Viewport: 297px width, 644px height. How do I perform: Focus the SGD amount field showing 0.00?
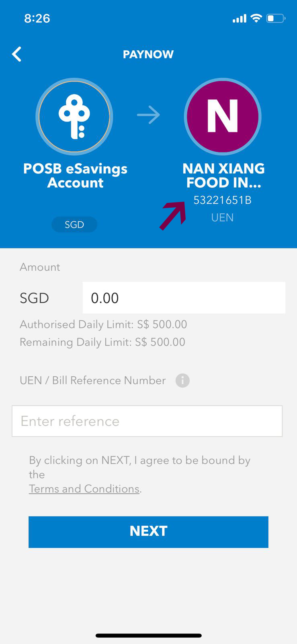pos(184,298)
